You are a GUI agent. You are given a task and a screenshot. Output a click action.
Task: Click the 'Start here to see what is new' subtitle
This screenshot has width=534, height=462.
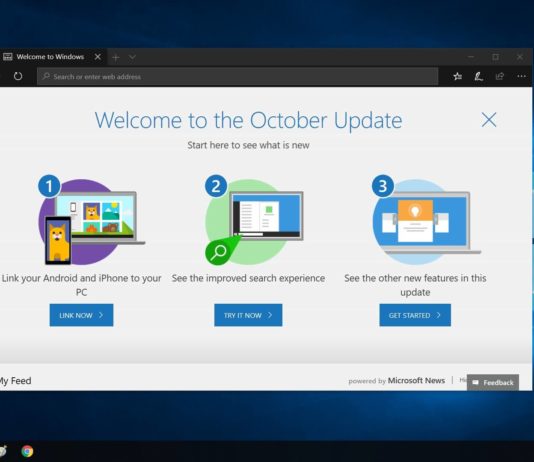click(x=248, y=145)
